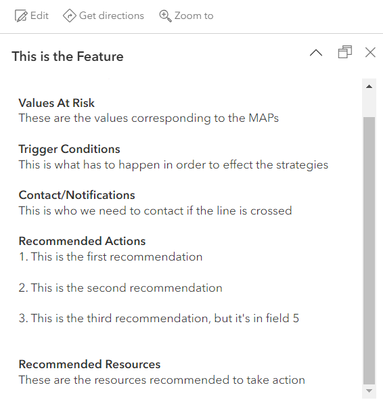383x400 pixels.
Task: Dock the popup using the dock icon
Action: pyautogui.click(x=345, y=52)
